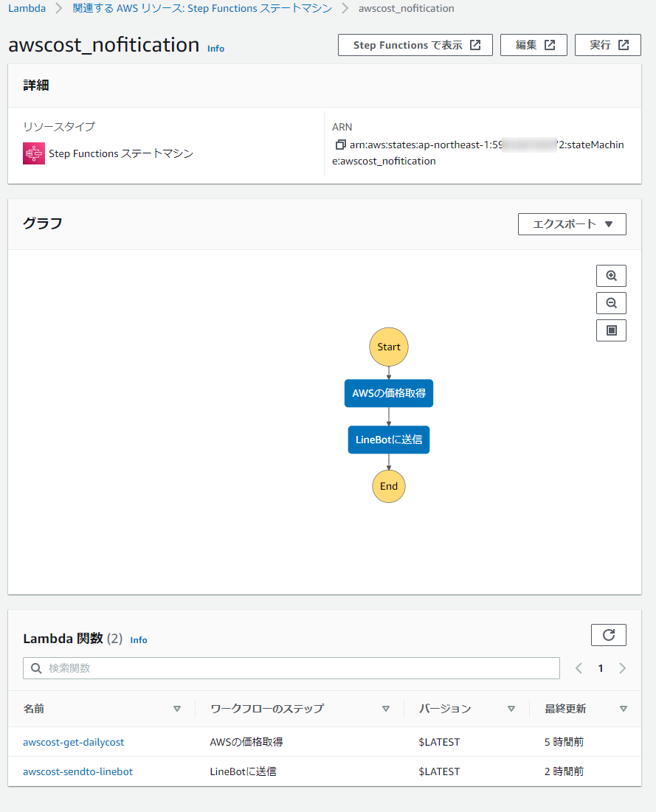Click page number 1 in pagination

click(x=601, y=668)
